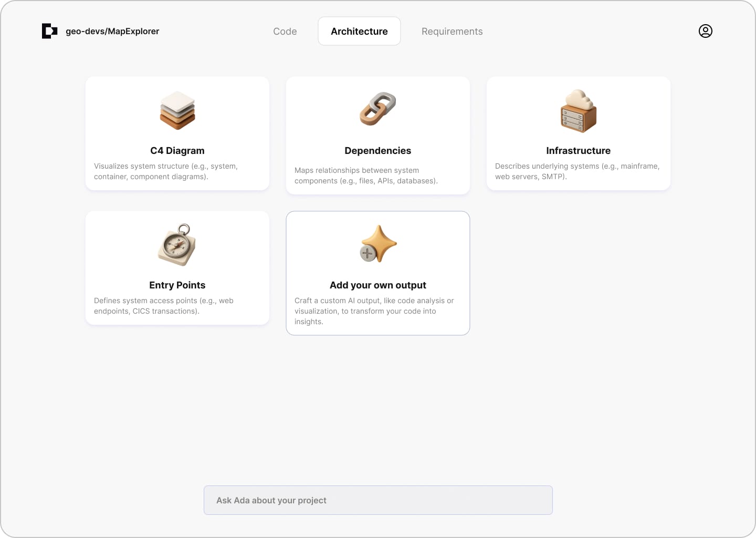Focus the Ask Ada about your project field
Screen dimensions: 756x538
[378, 500]
